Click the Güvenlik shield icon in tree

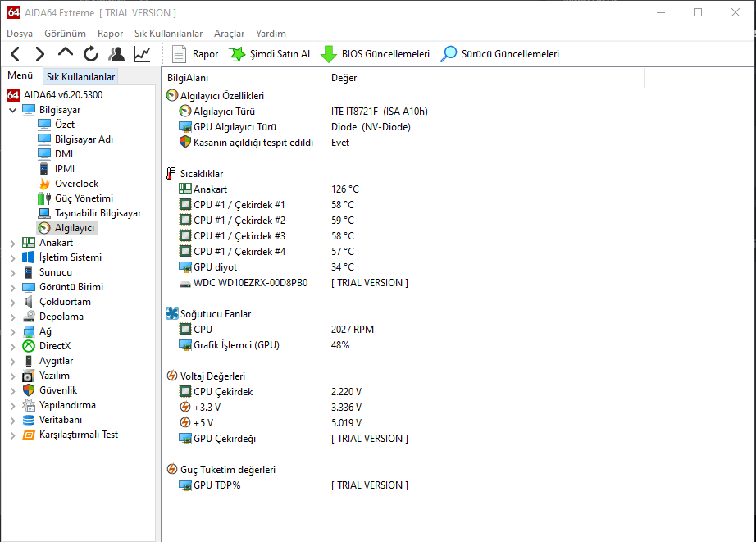click(x=29, y=390)
